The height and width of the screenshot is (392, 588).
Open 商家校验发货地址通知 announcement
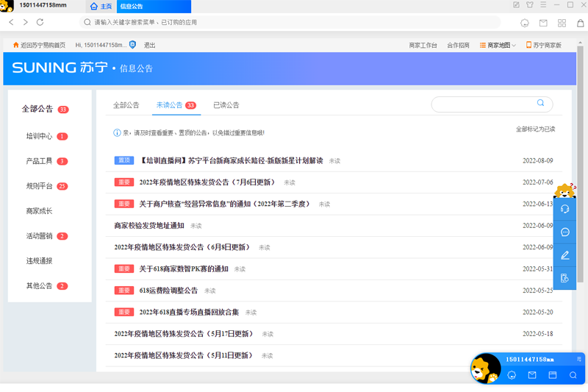click(149, 226)
